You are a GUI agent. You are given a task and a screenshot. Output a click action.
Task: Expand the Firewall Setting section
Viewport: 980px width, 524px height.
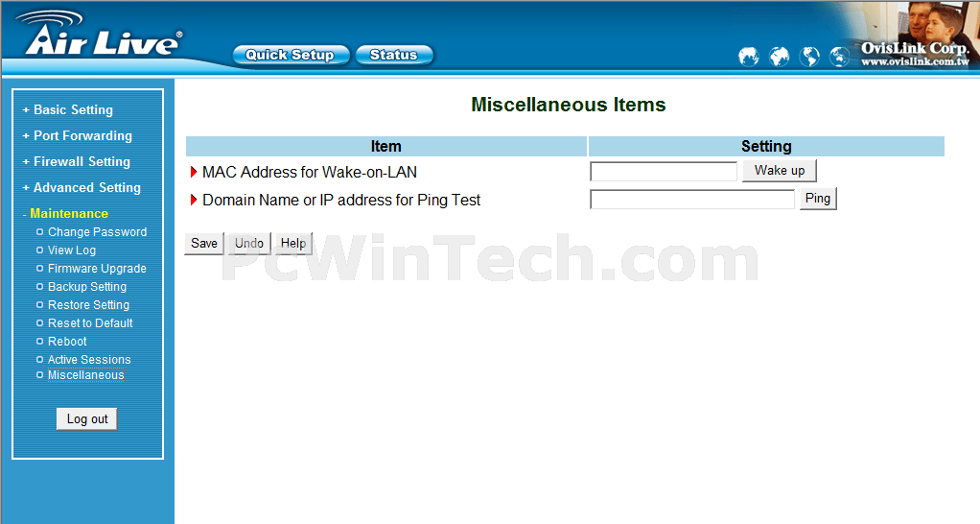pyautogui.click(x=77, y=162)
